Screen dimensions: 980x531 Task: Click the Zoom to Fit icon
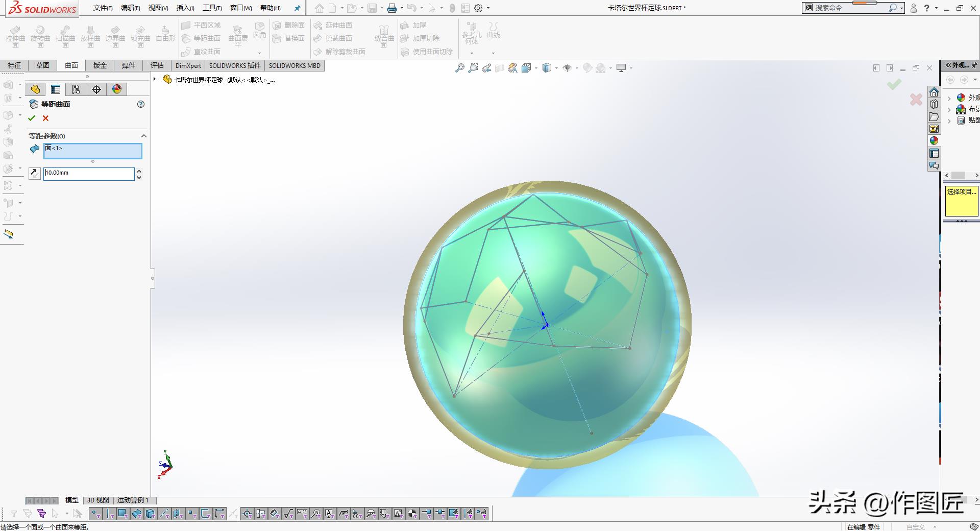point(460,68)
